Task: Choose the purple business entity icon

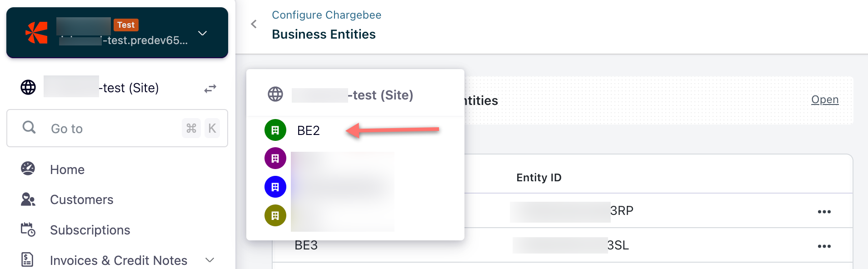Action: pos(275,159)
